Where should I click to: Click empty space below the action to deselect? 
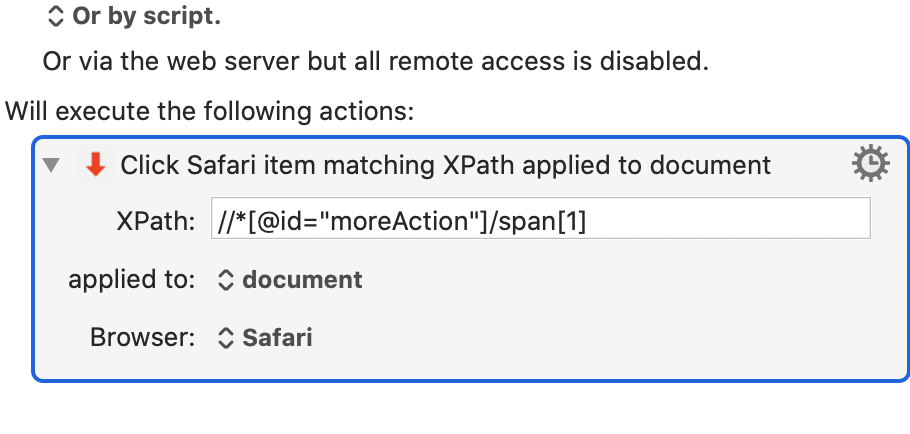click(455, 409)
